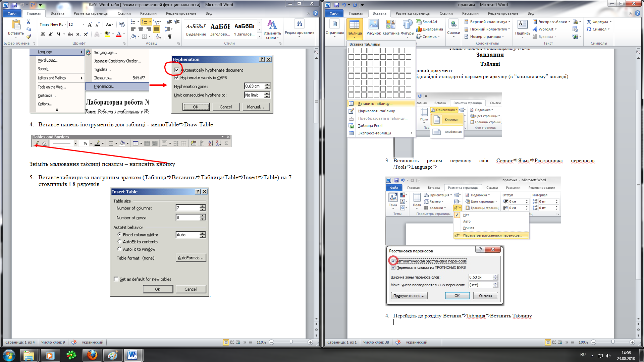Click the volume speaker tray icon

608,355
